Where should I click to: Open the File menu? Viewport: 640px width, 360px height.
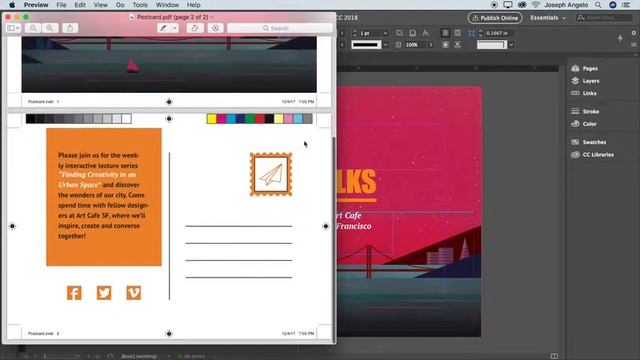pos(61,5)
